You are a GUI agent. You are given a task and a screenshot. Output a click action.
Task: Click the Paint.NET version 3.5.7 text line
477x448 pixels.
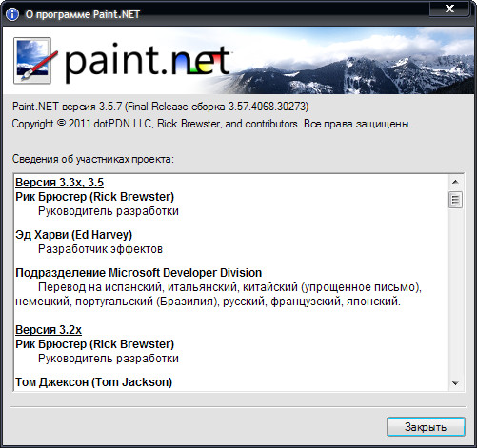(160, 107)
